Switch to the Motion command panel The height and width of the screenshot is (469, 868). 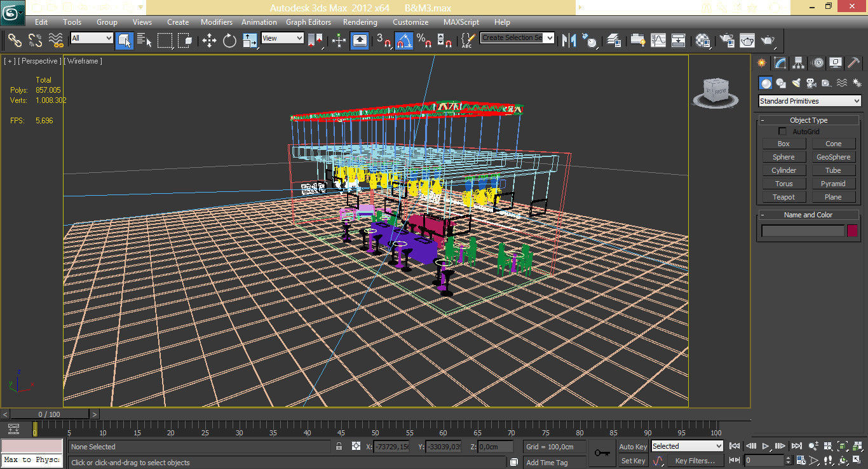point(818,63)
